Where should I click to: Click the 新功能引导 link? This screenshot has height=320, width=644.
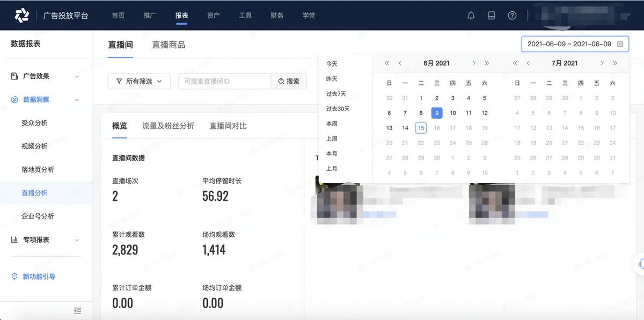coord(39,277)
